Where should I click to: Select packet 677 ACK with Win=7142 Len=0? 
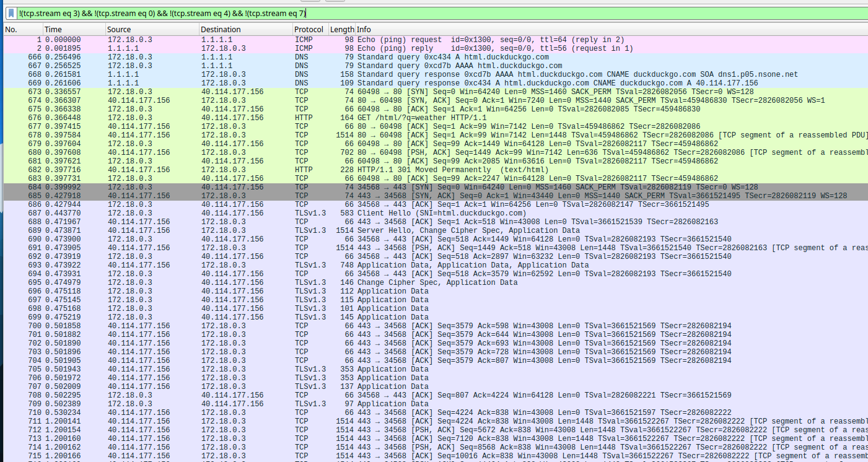pyautogui.click(x=436, y=126)
